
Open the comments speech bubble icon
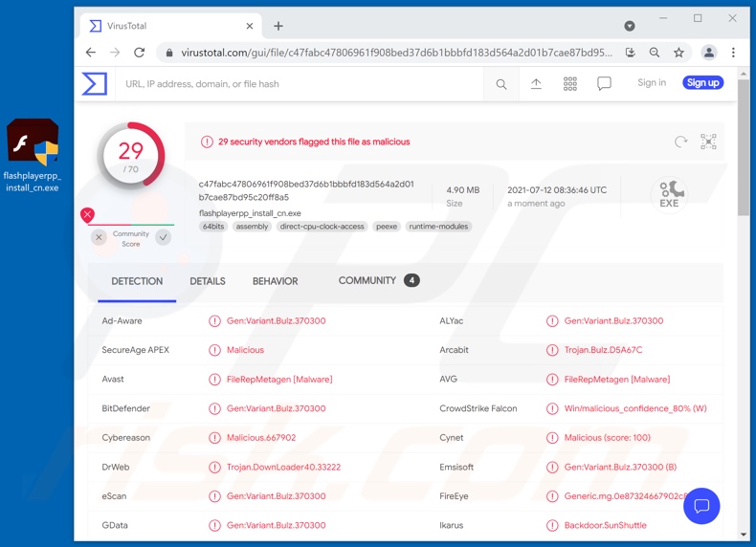tap(604, 84)
